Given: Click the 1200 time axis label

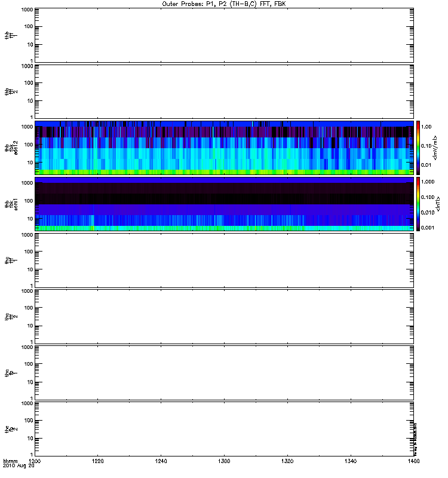Looking at the screenshot, I should [35, 461].
